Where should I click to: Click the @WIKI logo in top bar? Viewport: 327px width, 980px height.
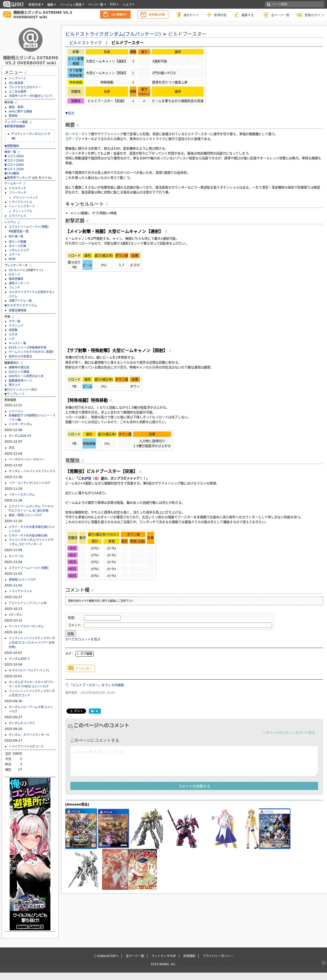[x=14, y=4]
